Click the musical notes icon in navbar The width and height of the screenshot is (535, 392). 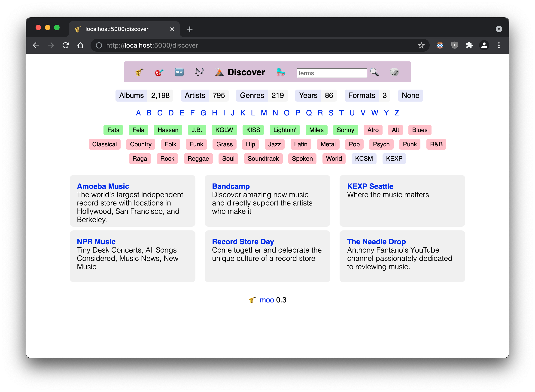(199, 72)
